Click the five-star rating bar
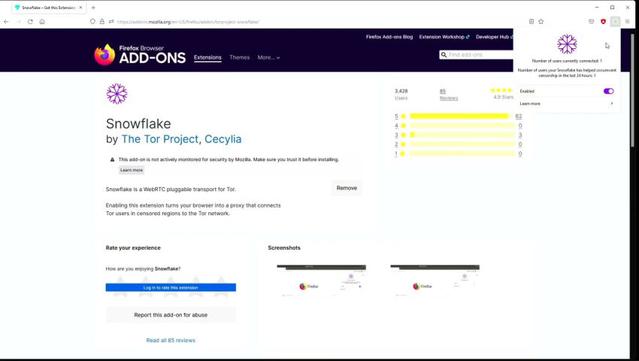This screenshot has width=639, height=361. coord(460,117)
